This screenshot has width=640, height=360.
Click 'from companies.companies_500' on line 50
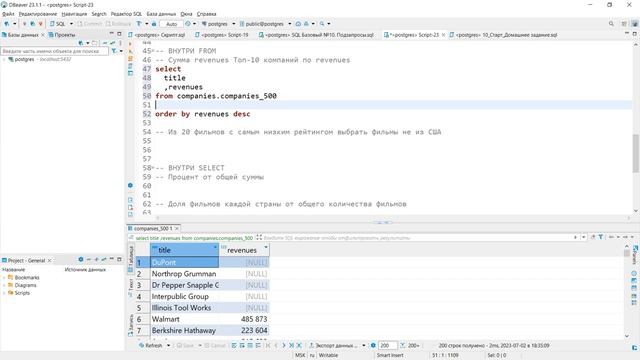click(x=216, y=96)
